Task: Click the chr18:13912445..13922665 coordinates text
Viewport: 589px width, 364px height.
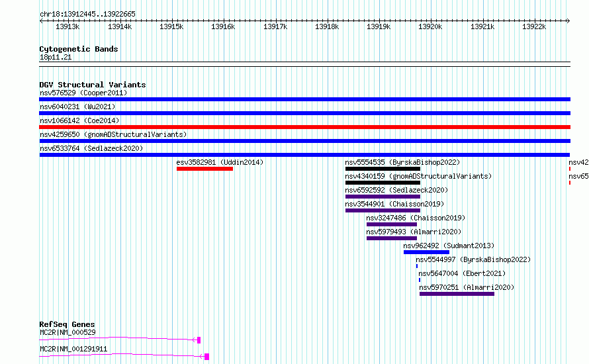Action: pos(87,15)
